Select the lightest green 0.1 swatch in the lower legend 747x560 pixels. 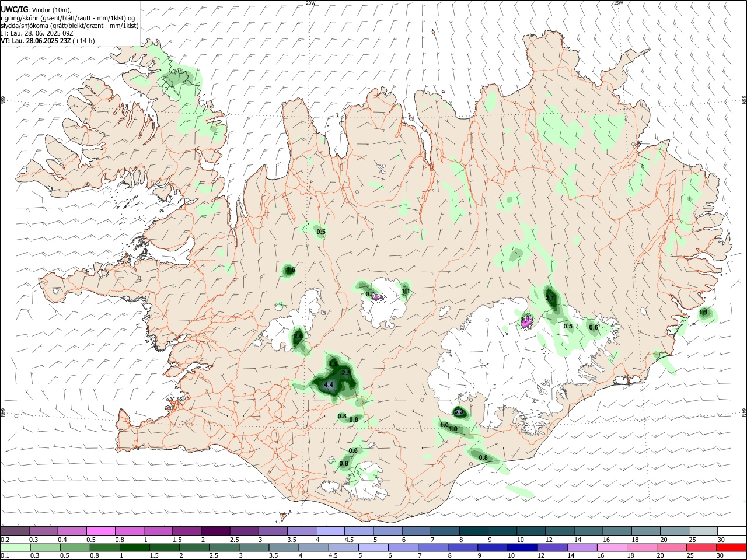[x=15, y=547]
